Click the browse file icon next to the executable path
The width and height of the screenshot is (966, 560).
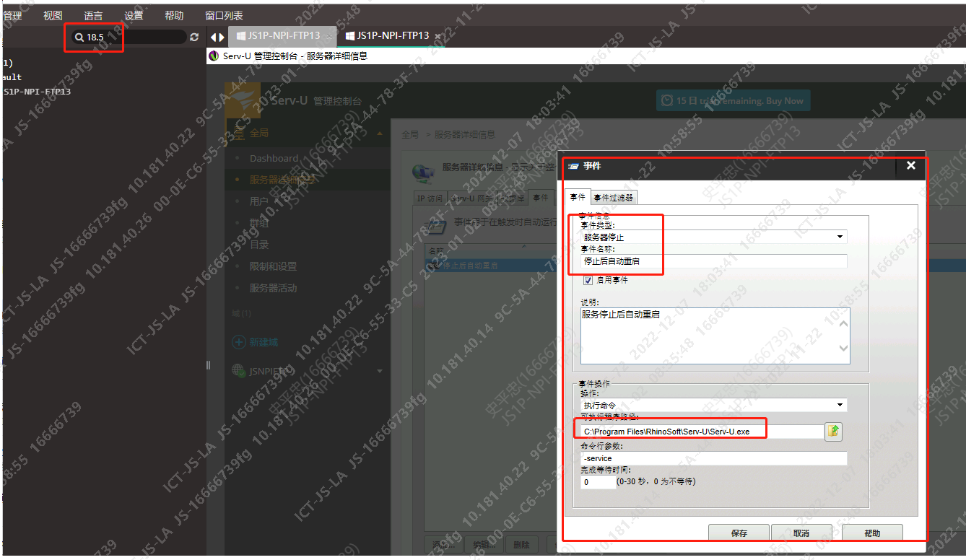(834, 431)
